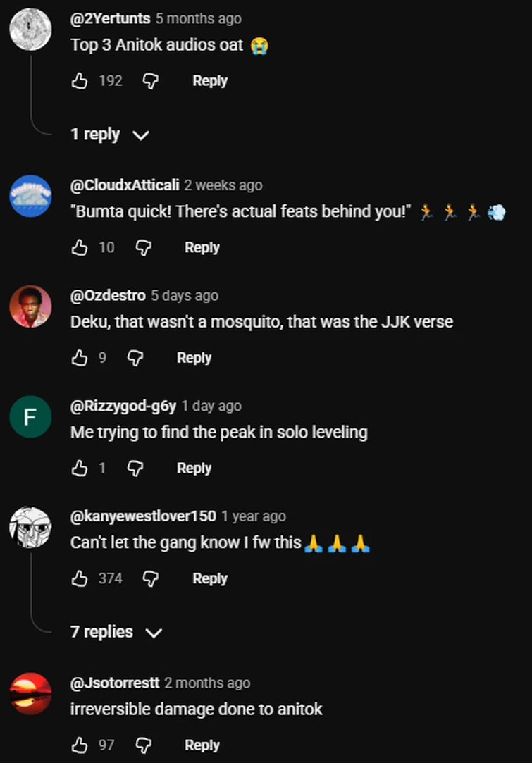This screenshot has width=532, height=763.
Task: Click the @Rizzygod-g6y green F avatar
Action: [x=30, y=416]
